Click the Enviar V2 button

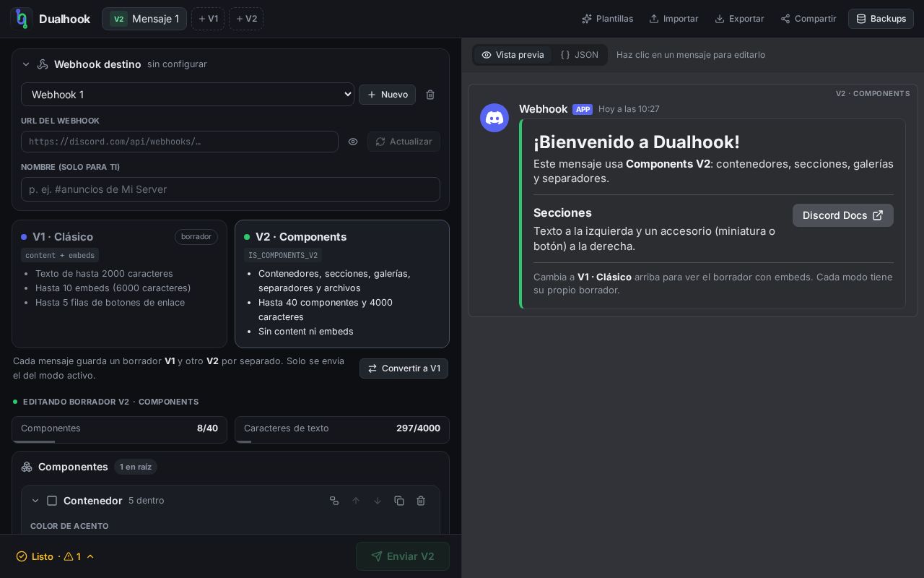[x=403, y=556]
